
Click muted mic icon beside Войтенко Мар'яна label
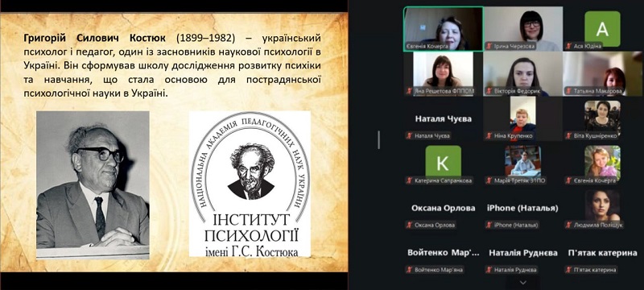coord(409,271)
